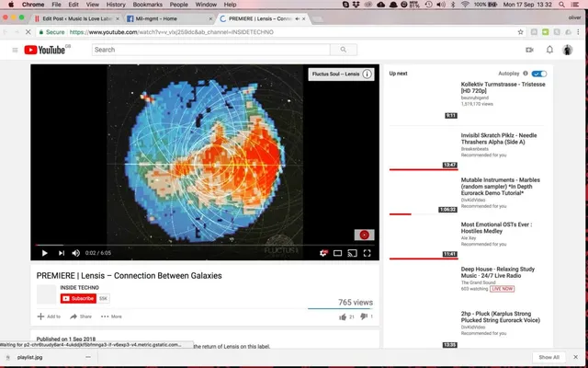Image resolution: width=588 pixels, height=368 pixels.
Task: Click the search magnifier button
Action: coord(344,50)
